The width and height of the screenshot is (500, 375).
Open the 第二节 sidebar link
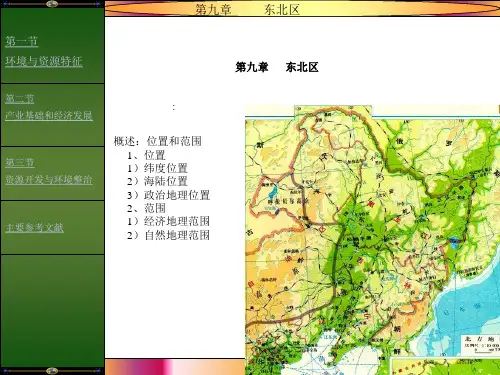tap(20, 98)
